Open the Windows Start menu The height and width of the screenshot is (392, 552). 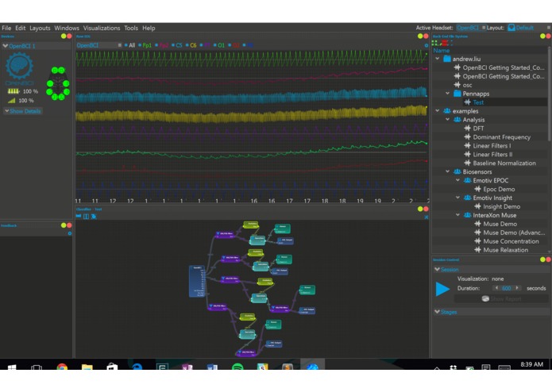point(12,367)
